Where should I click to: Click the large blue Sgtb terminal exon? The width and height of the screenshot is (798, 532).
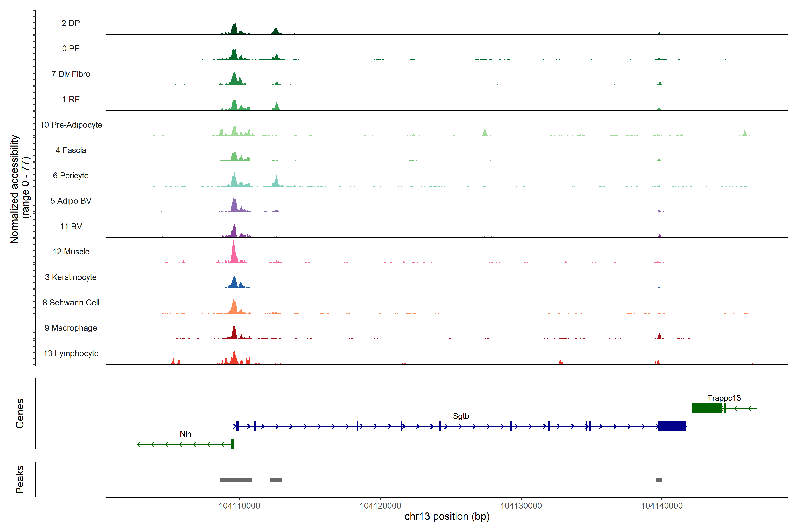(672, 426)
